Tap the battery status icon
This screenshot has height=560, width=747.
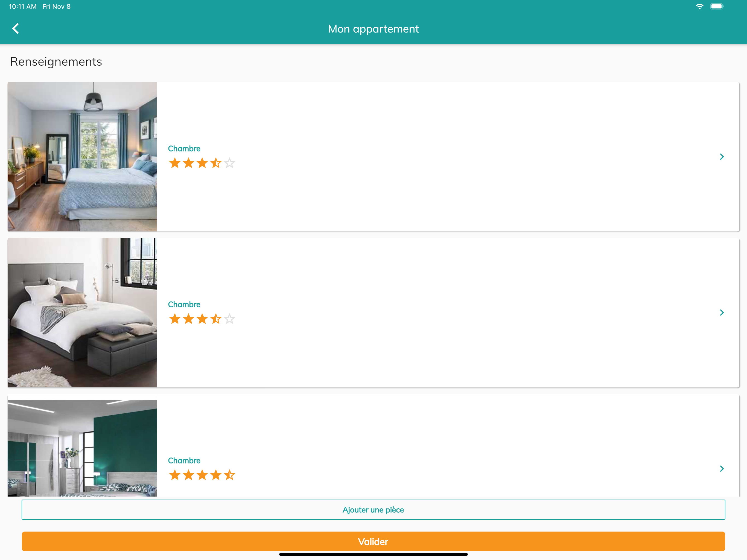click(x=717, y=6)
